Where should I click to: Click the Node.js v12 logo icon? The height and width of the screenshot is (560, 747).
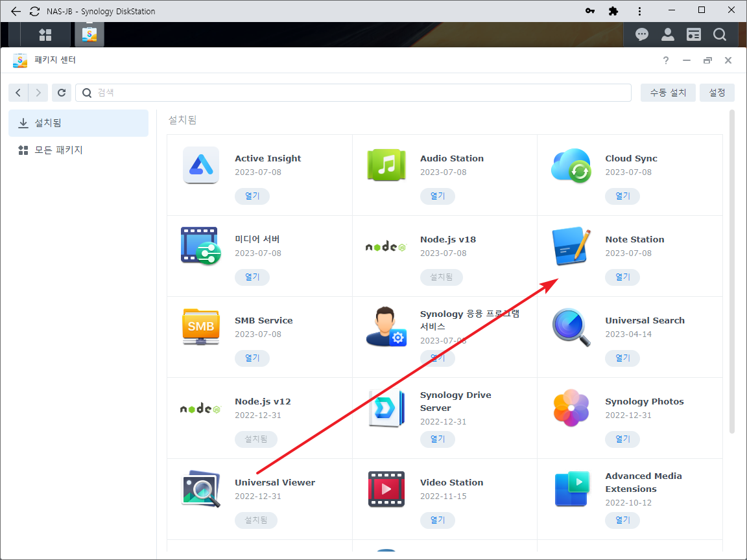coord(200,408)
